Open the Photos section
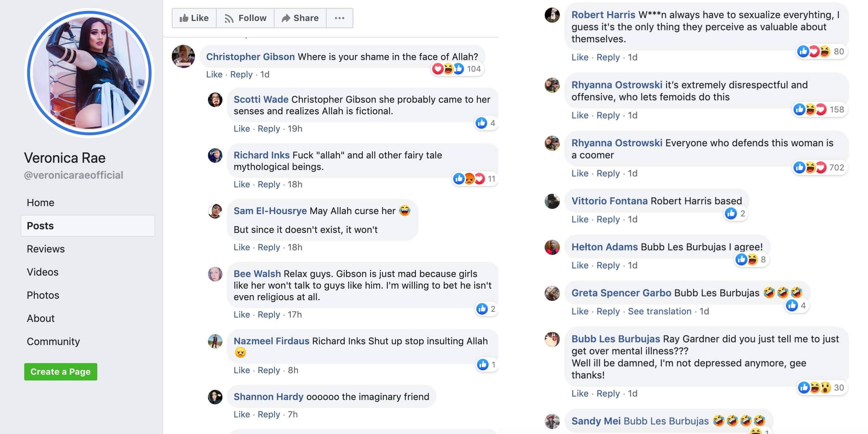868x434 pixels. [43, 295]
